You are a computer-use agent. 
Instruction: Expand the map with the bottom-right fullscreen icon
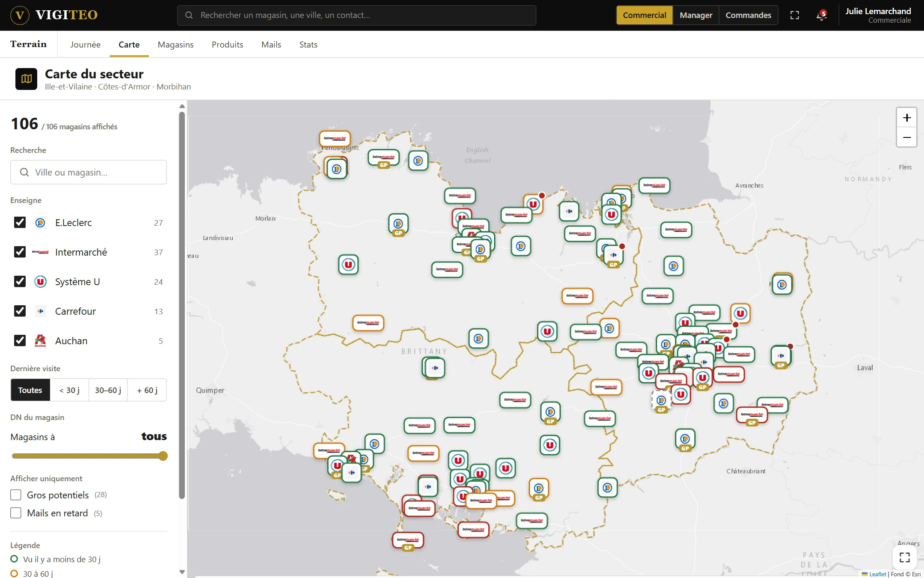pyautogui.click(x=904, y=557)
